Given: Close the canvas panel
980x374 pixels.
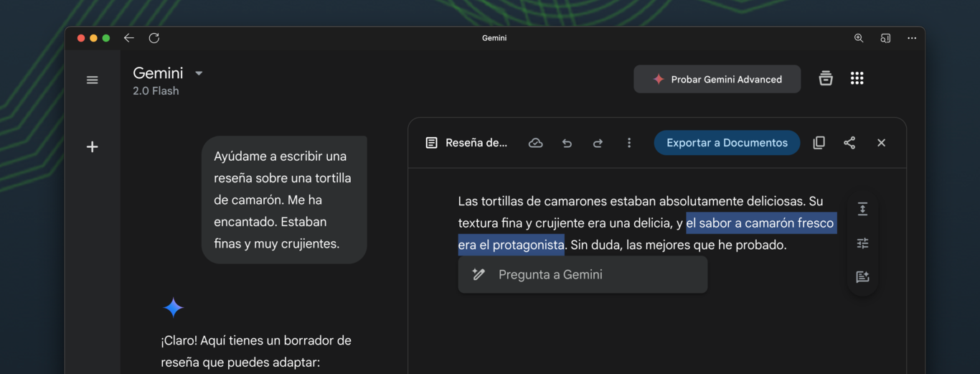Looking at the screenshot, I should [x=881, y=143].
